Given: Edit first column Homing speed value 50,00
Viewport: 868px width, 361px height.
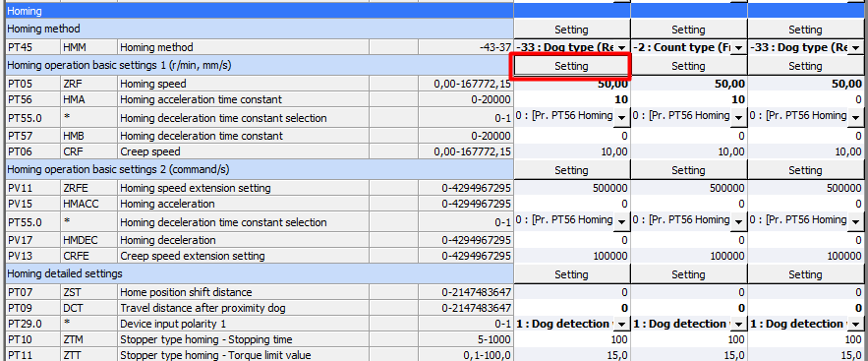Looking at the screenshot, I should click(x=571, y=85).
